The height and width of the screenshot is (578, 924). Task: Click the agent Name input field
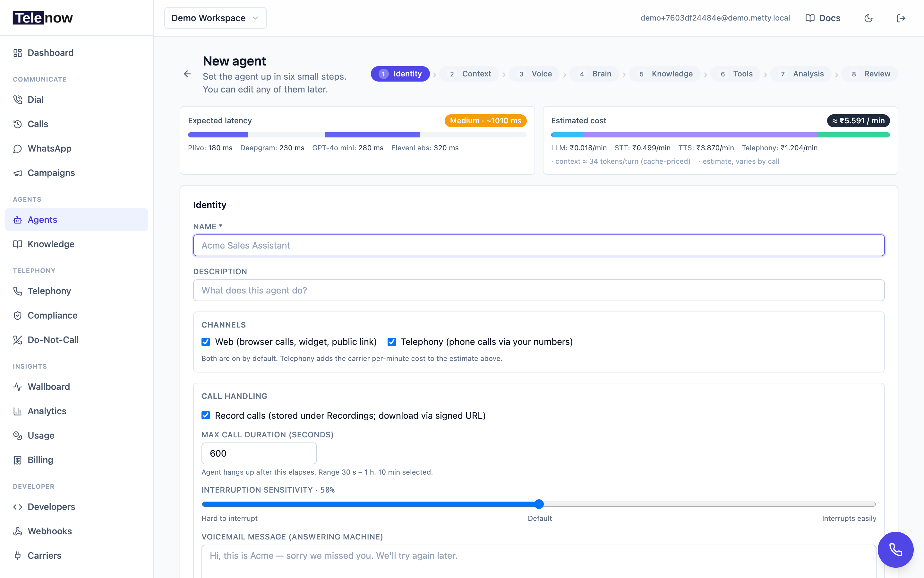point(539,245)
